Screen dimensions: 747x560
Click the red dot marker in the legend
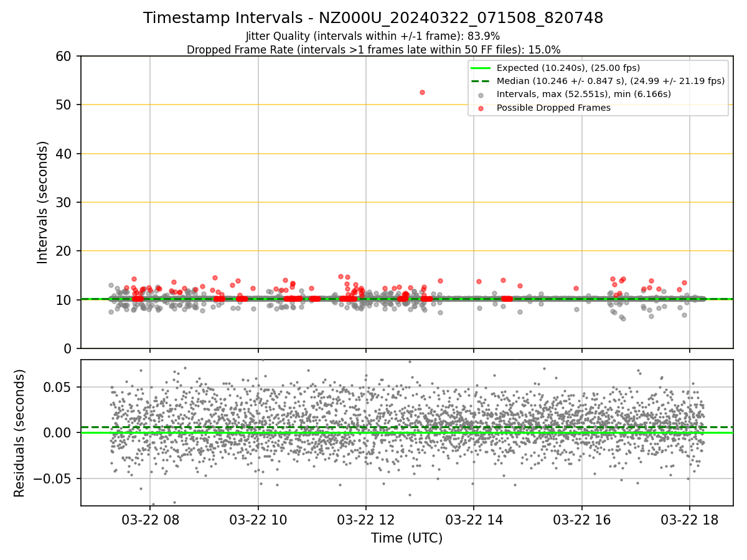pos(481,108)
